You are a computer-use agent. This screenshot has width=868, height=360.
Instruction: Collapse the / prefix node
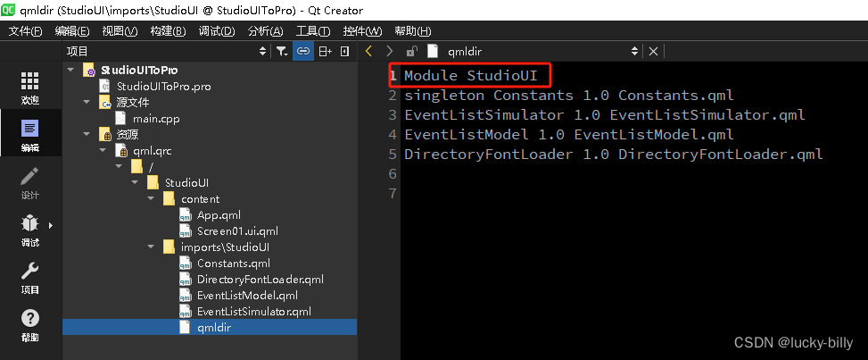119,167
